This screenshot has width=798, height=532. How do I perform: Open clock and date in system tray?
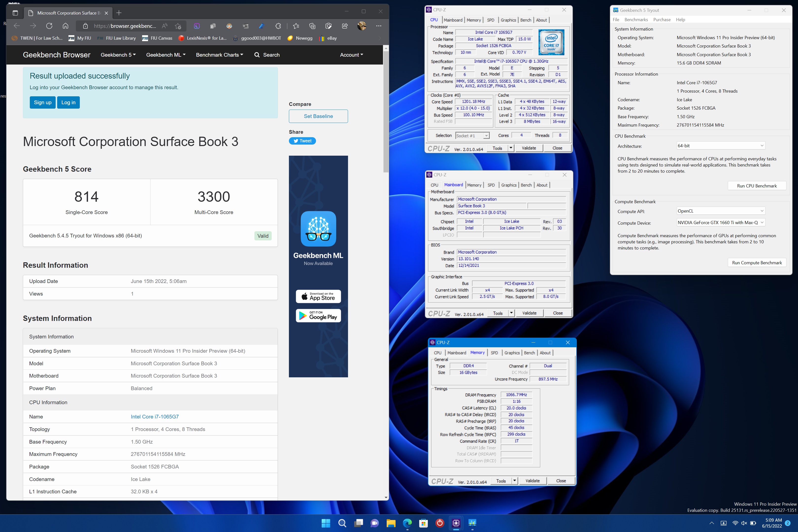[772, 523]
